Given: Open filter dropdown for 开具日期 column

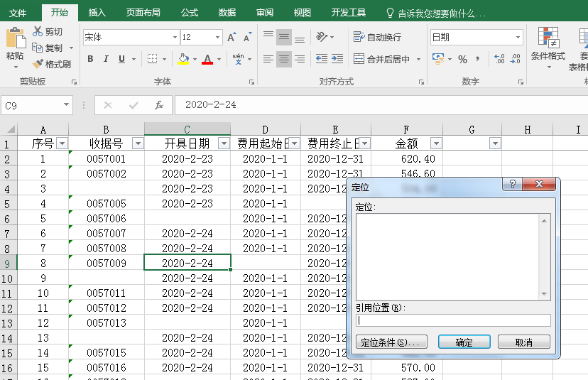Looking at the screenshot, I should pyautogui.click(x=224, y=143).
